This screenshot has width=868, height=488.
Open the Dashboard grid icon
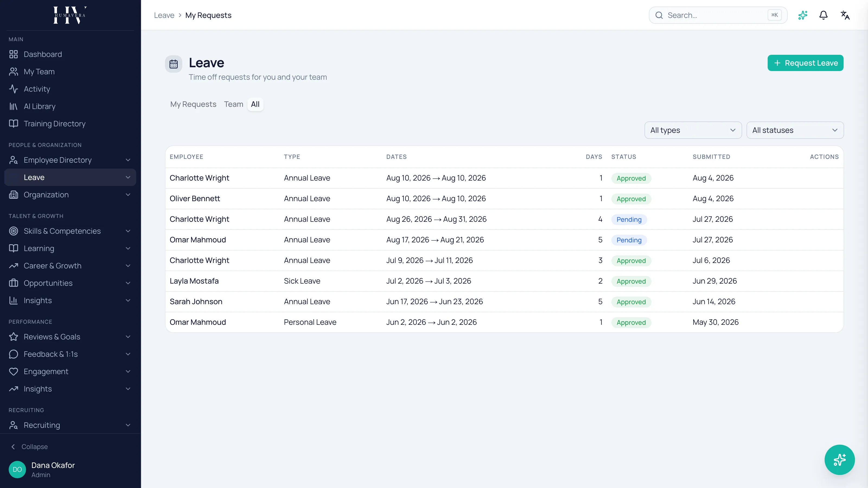point(14,54)
